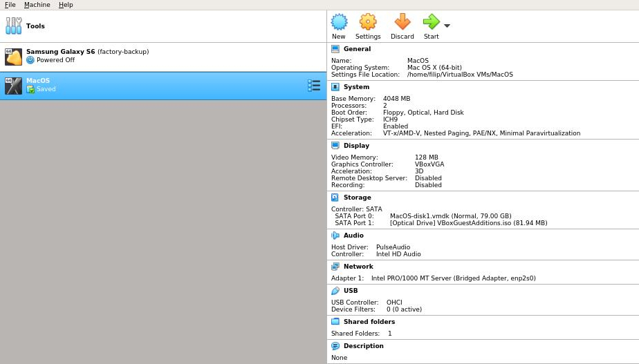Image resolution: width=639 pixels, height=364 pixels.
Task: Click the Shared folders section folder icon
Action: coord(335,322)
